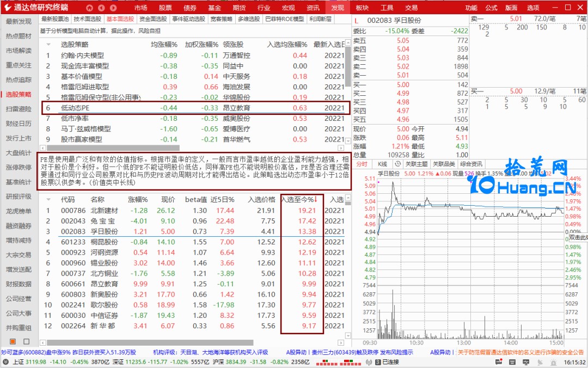Select stock row 600661 昂立教育
The width and height of the screenshot is (588, 368).
[195, 284]
